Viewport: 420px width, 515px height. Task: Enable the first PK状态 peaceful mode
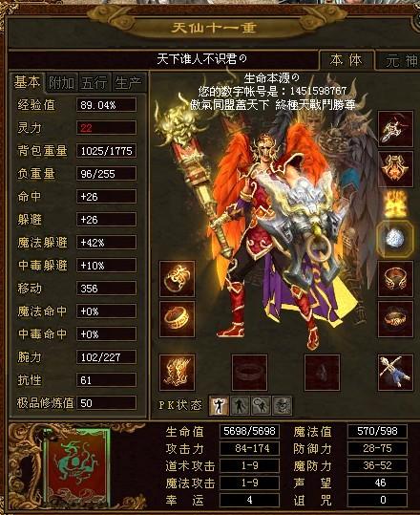tap(219, 406)
